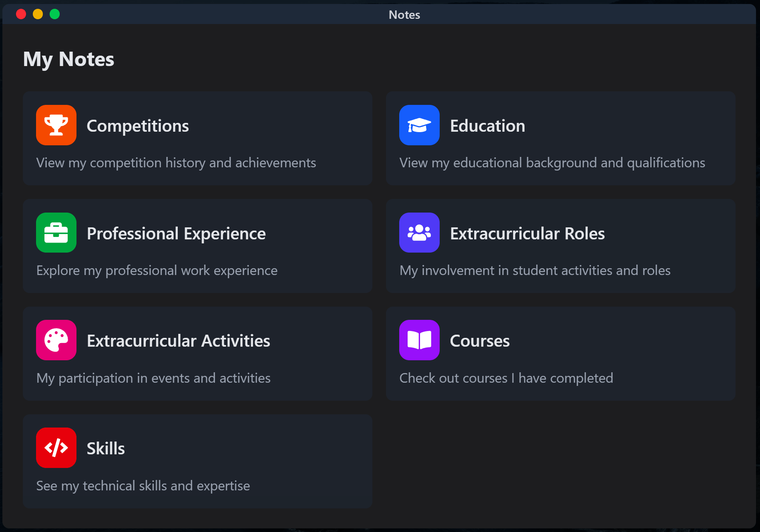The height and width of the screenshot is (532, 760).
Task: Maximize the Notes window with green button
Action: pyautogui.click(x=54, y=14)
